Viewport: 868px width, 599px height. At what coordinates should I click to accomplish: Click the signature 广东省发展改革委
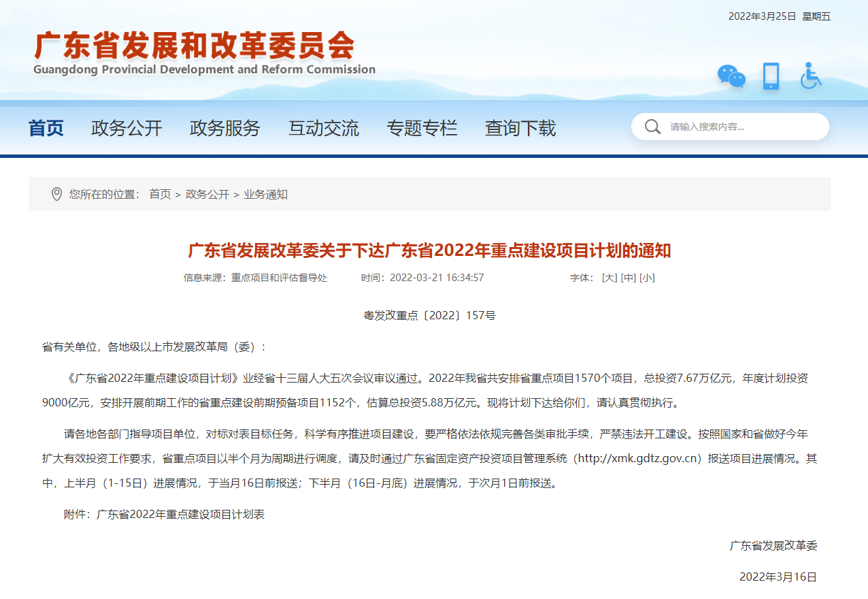coord(773,545)
